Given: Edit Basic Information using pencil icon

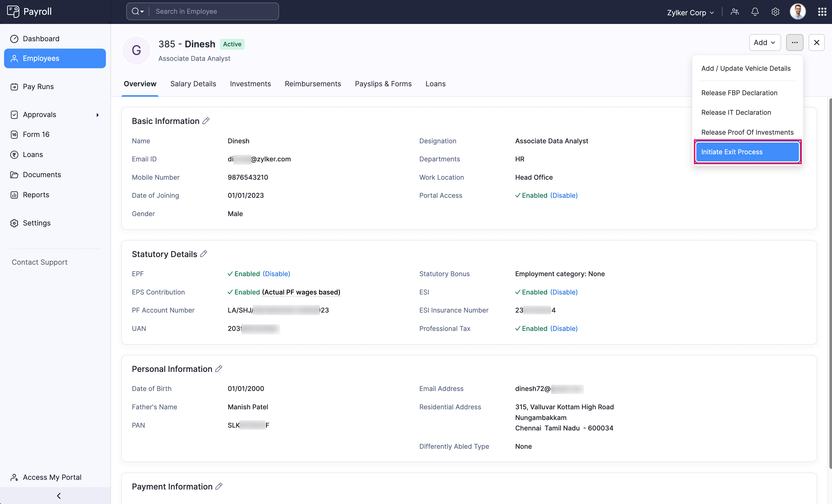Looking at the screenshot, I should click(x=206, y=121).
